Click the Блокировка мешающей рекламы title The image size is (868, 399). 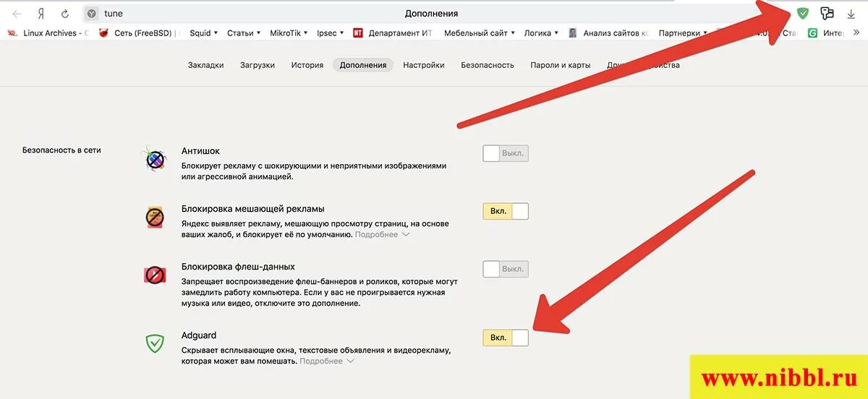click(x=252, y=209)
